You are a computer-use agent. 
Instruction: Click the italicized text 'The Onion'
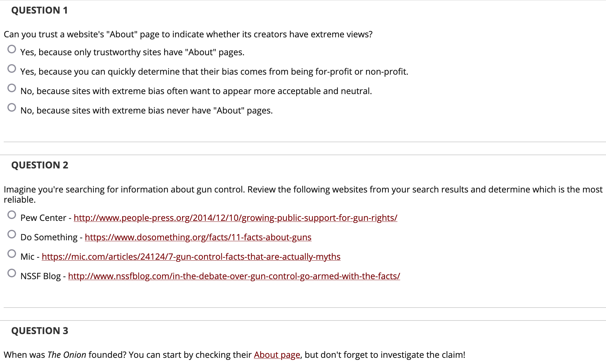(67, 354)
